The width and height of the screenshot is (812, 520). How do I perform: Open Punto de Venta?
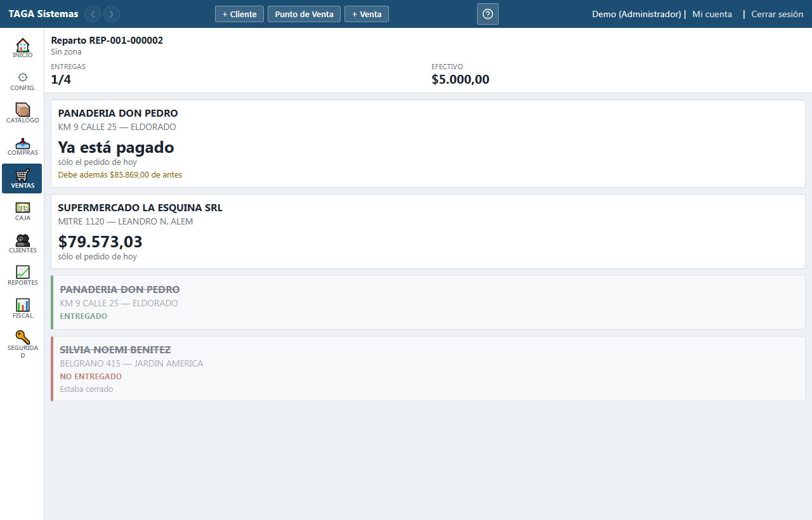[x=304, y=14]
